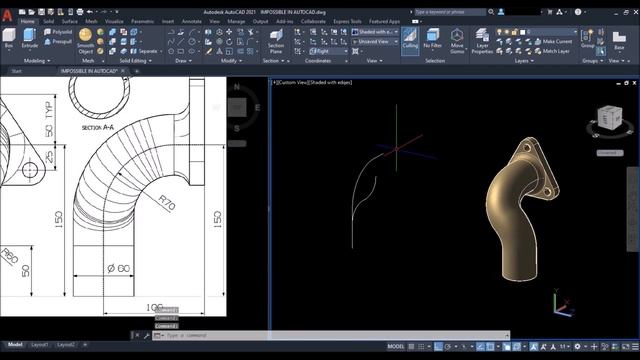Click the Move Gizmo tool

[x=457, y=41]
